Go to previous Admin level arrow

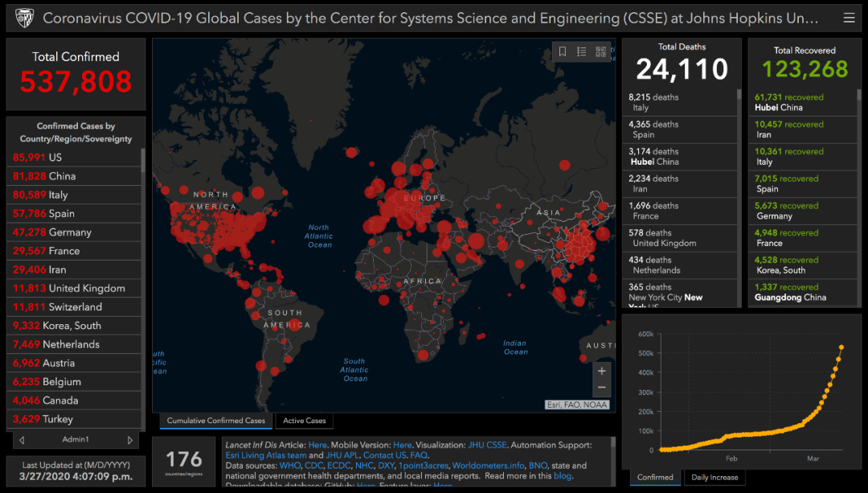click(22, 440)
